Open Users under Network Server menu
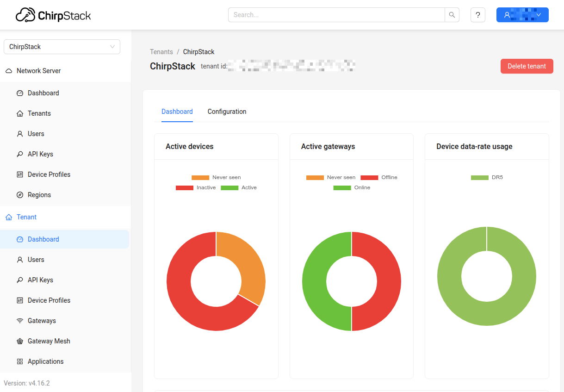The width and height of the screenshot is (564, 392). pos(65,134)
